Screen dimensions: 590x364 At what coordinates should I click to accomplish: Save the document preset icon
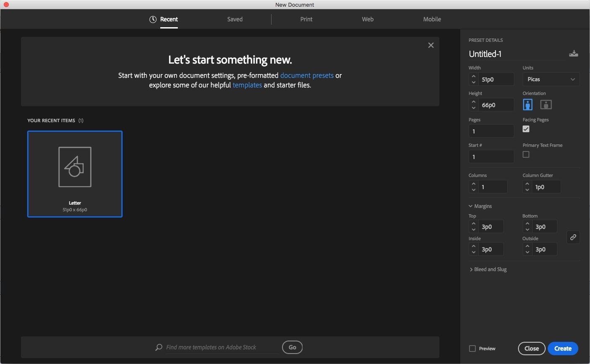coord(574,54)
